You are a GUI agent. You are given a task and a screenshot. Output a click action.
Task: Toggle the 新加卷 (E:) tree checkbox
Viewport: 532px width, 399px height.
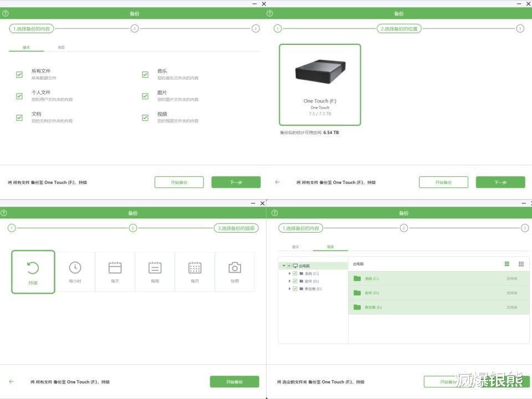tap(295, 289)
